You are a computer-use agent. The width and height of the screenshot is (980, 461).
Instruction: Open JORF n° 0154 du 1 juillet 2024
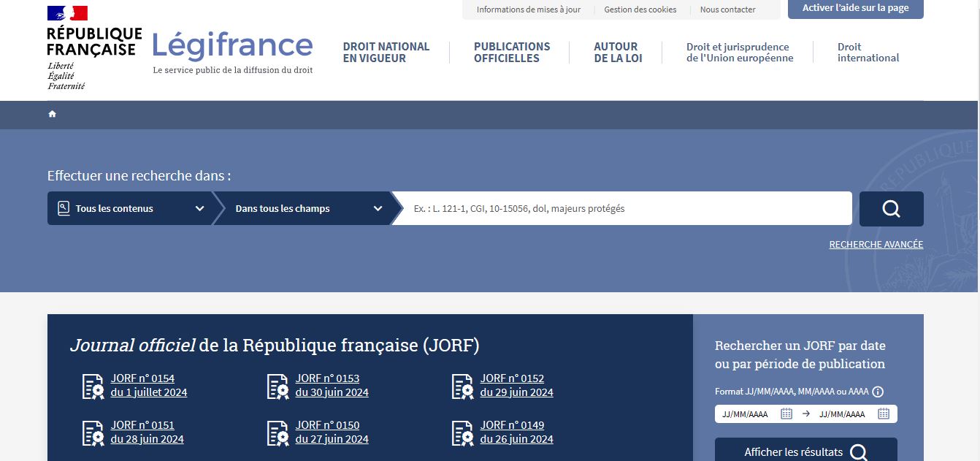click(x=149, y=386)
